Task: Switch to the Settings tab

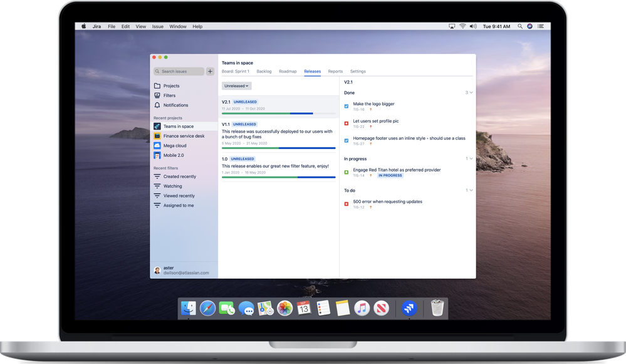Action: click(x=358, y=71)
